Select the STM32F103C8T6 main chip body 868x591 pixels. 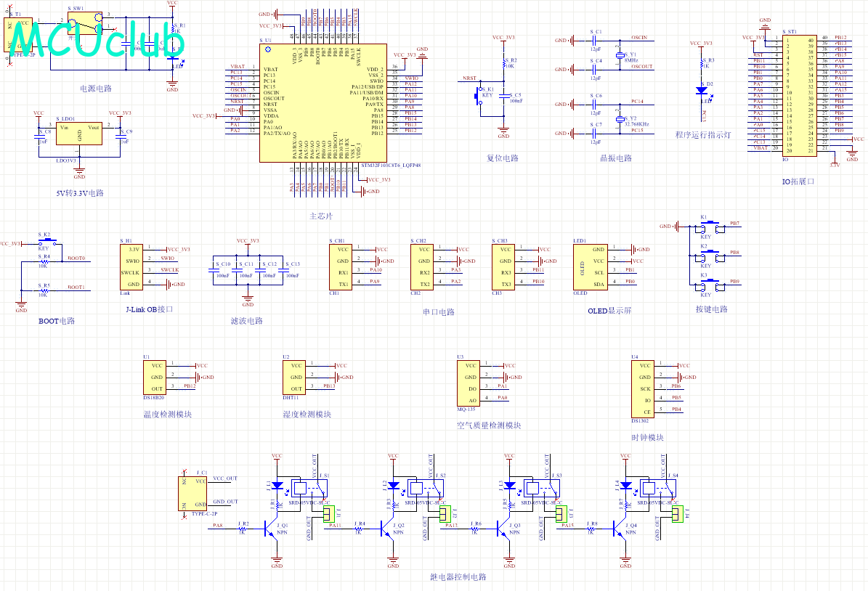coord(323,103)
